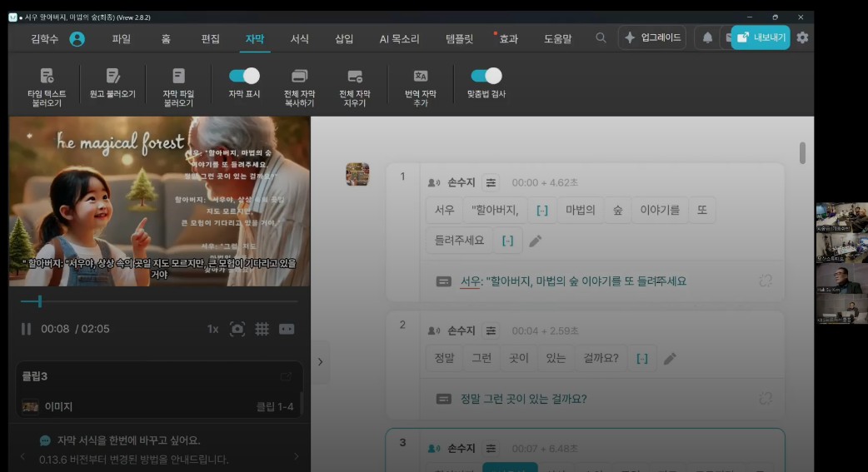Copy all subtitles with 전체 자막 복사하기

tap(299, 77)
